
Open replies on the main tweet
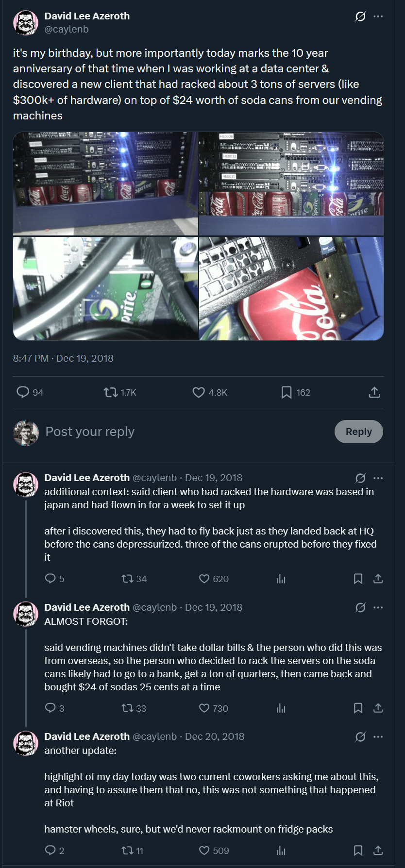pos(23,392)
